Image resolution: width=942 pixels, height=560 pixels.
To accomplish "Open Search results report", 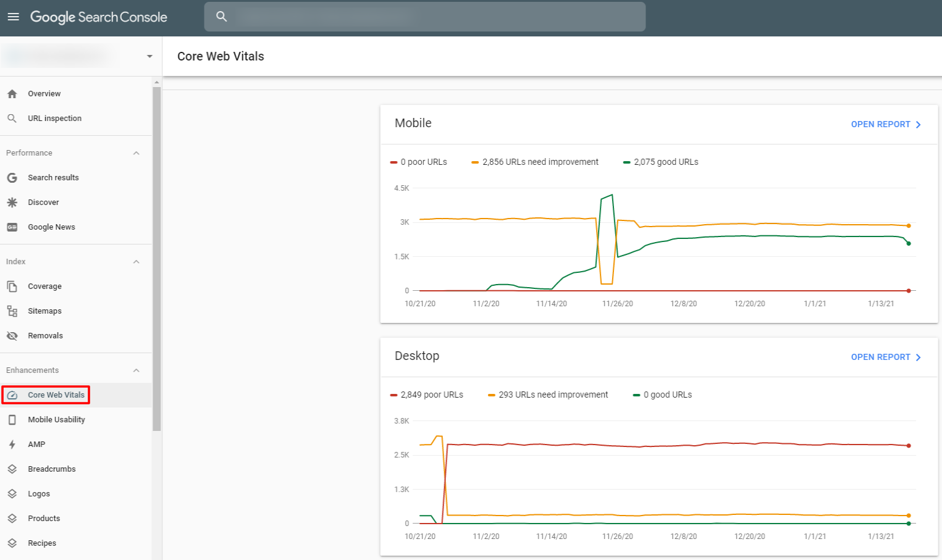I will [53, 178].
